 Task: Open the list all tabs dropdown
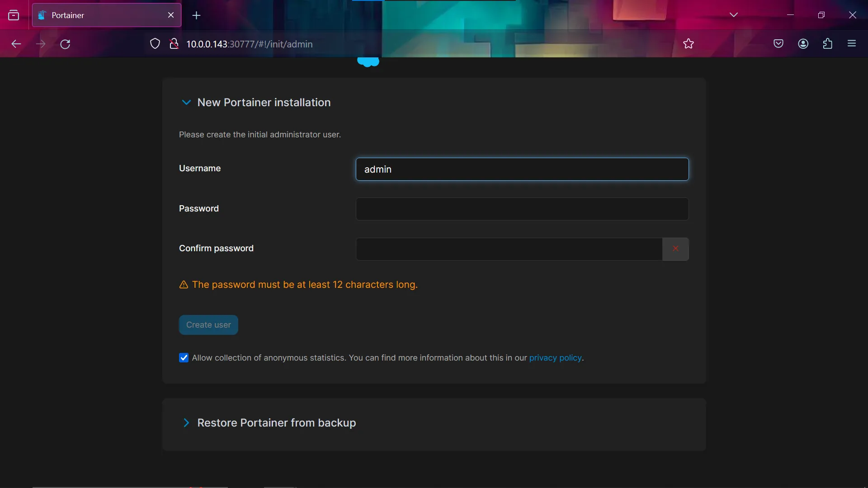click(x=733, y=15)
